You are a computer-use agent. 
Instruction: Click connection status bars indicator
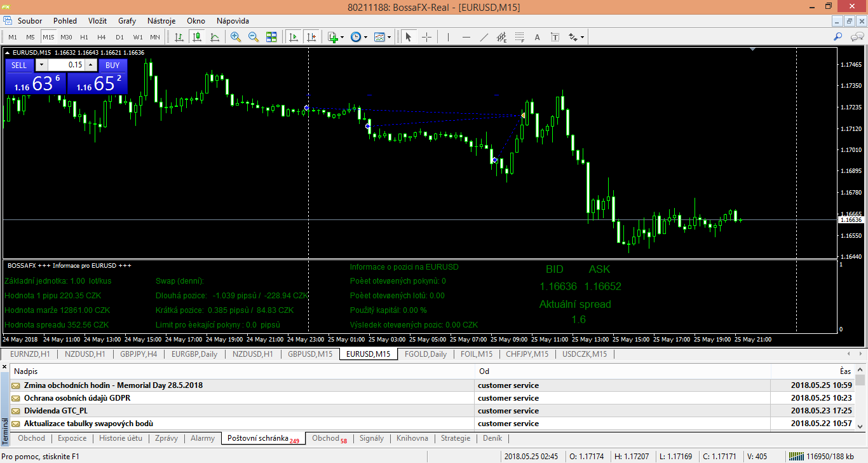[x=795, y=456]
